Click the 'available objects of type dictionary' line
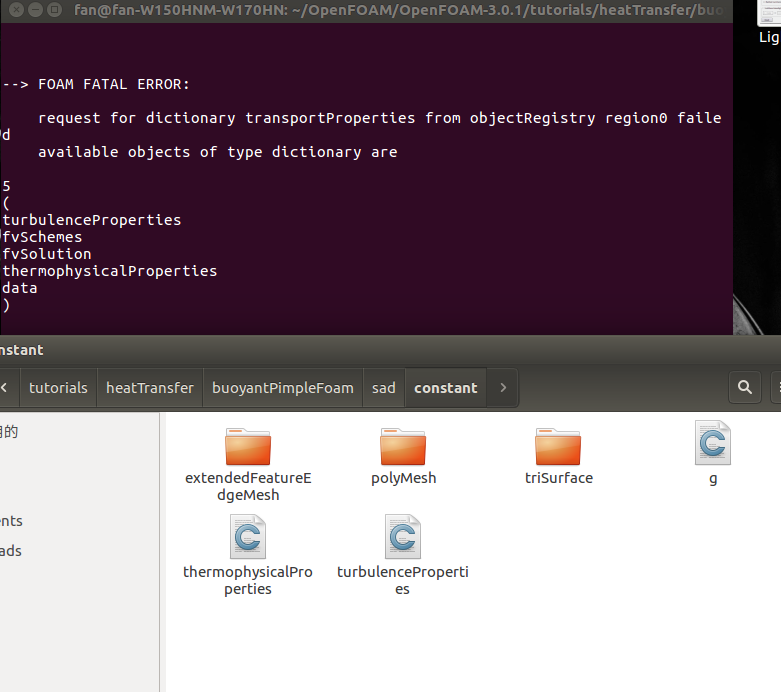Screen dimensions: 781x692 [218, 152]
